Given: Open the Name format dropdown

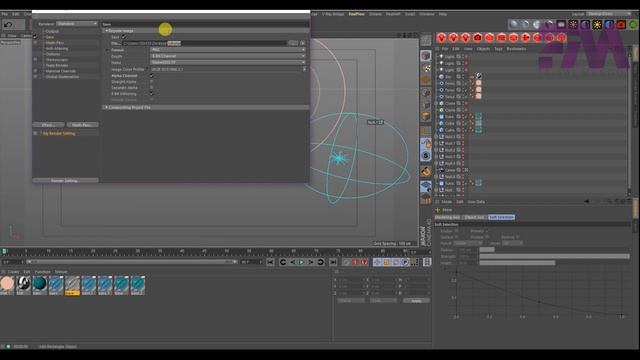Looking at the screenshot, I should coord(227,62).
